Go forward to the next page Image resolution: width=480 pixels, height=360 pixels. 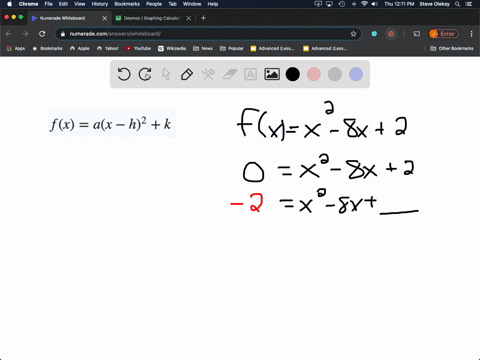(25, 34)
